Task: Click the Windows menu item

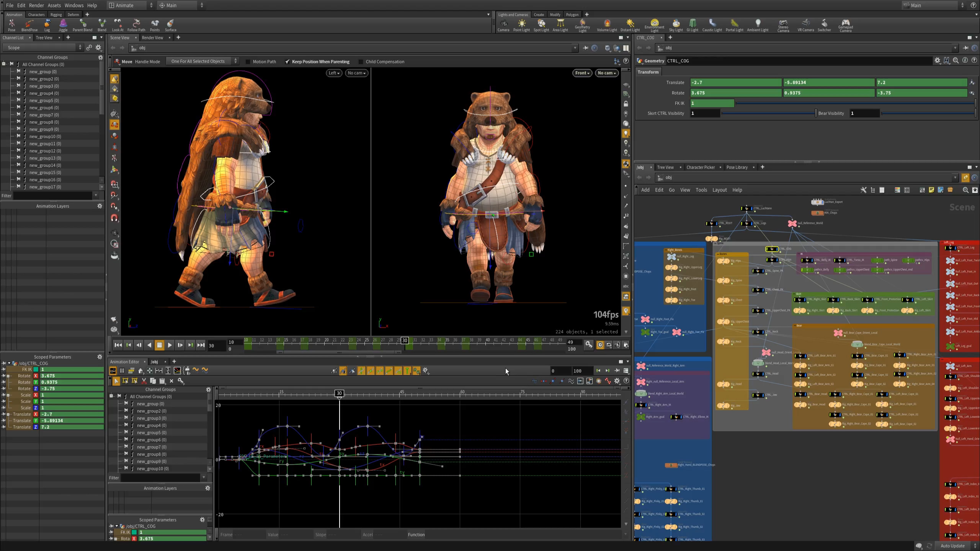Action: pos(73,5)
